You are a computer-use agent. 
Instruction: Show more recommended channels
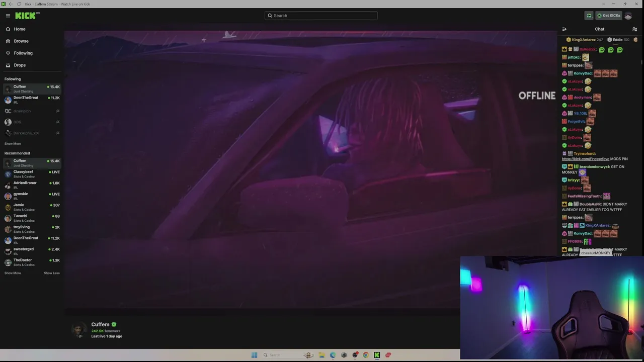click(13, 273)
